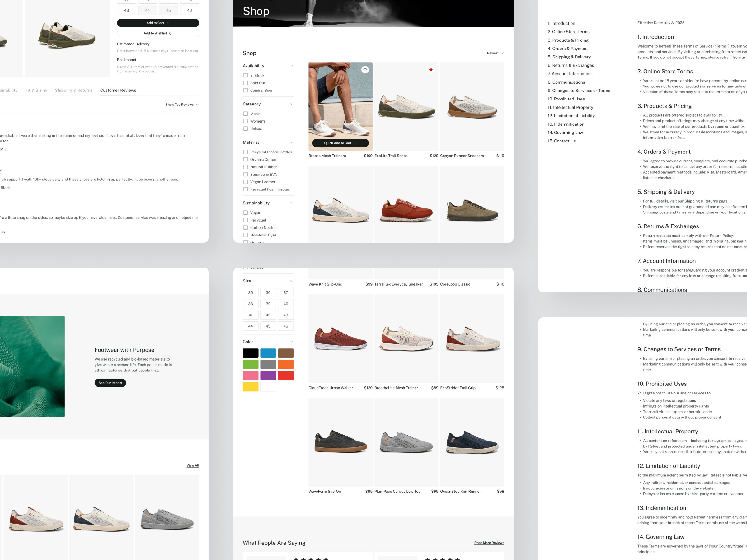Enable the Women's category filter
The height and width of the screenshot is (560, 747).
(x=246, y=121)
